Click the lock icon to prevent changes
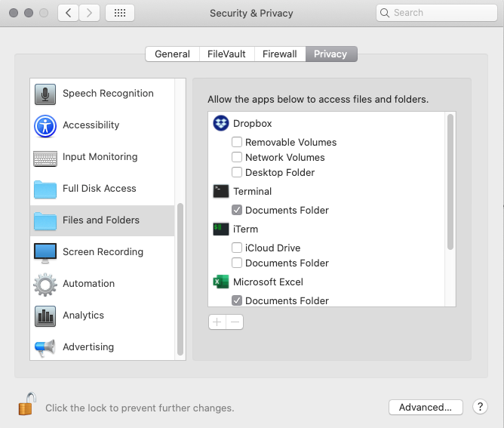504x428 pixels. [27, 404]
